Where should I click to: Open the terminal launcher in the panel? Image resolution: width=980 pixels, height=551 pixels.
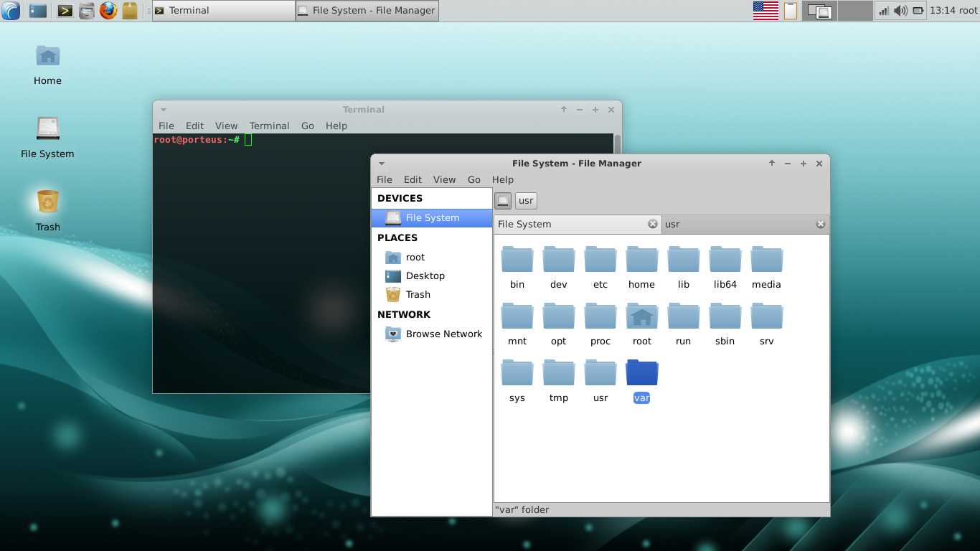pos(65,11)
